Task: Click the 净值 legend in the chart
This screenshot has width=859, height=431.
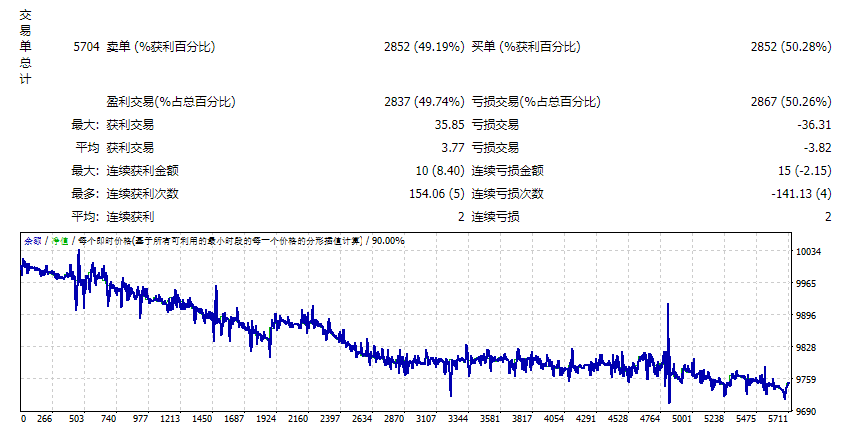Action: [60, 240]
